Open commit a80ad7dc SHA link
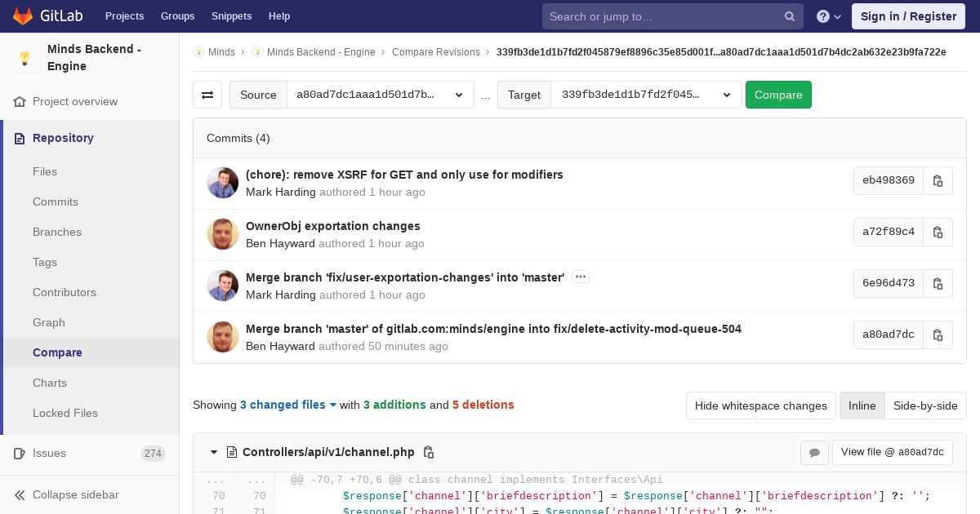The image size is (980, 514). pyautogui.click(x=889, y=335)
